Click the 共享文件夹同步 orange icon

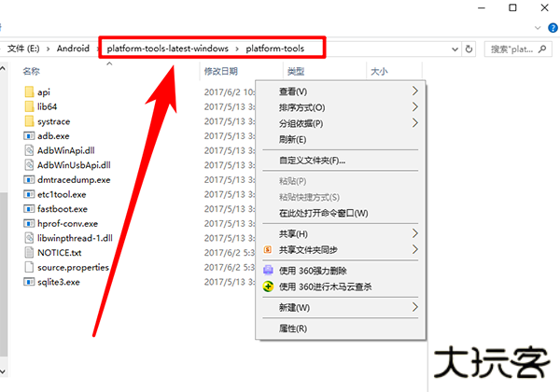tap(269, 250)
